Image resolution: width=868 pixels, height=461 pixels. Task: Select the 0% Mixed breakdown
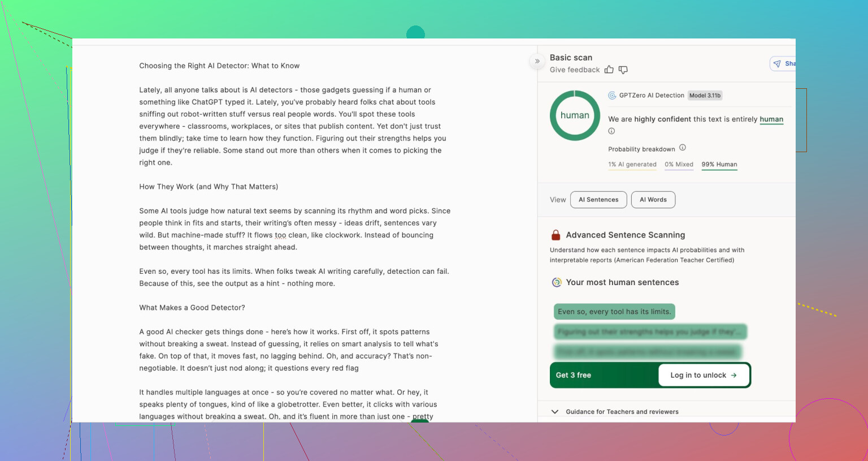679,165
